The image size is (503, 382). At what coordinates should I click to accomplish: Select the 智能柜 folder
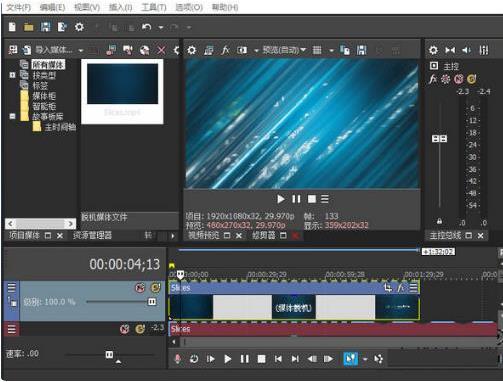pos(44,107)
